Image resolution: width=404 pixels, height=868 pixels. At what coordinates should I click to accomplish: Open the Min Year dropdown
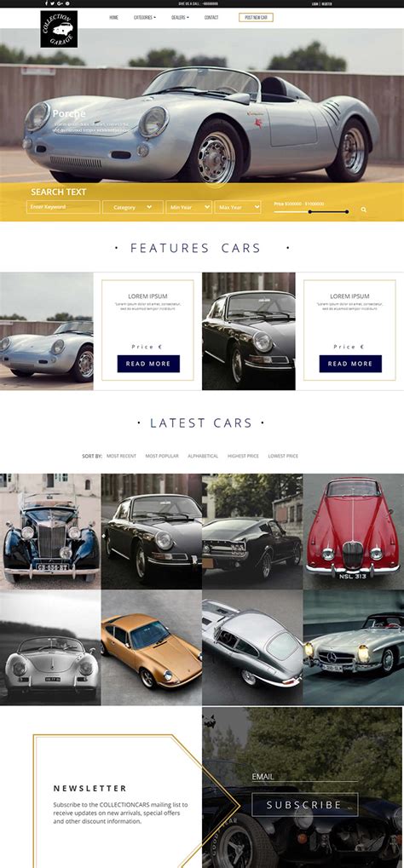[189, 207]
